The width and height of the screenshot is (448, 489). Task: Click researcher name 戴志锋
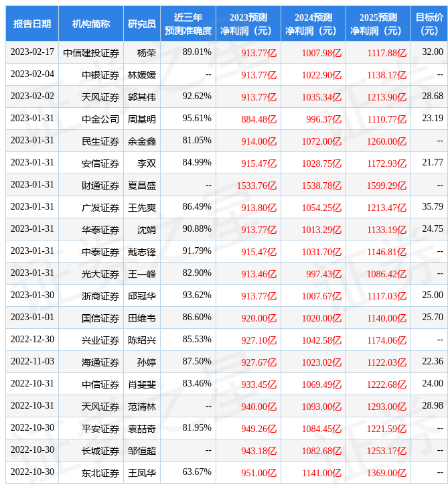142,252
